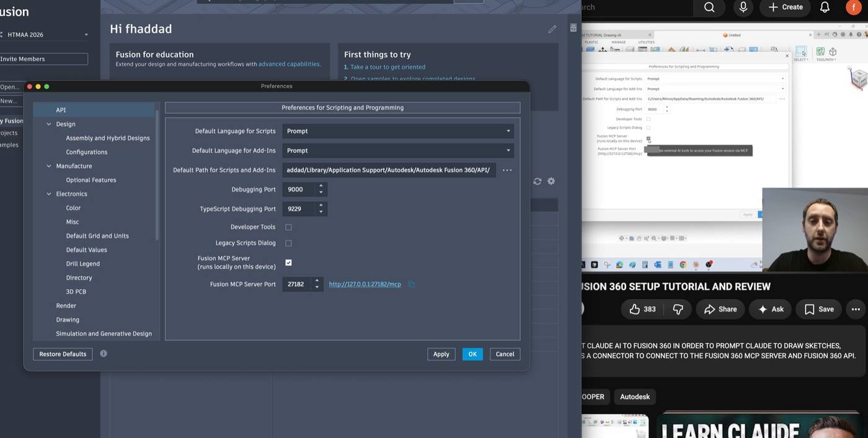
Task: Open Default Language for Scripts dropdown
Action: pos(398,131)
